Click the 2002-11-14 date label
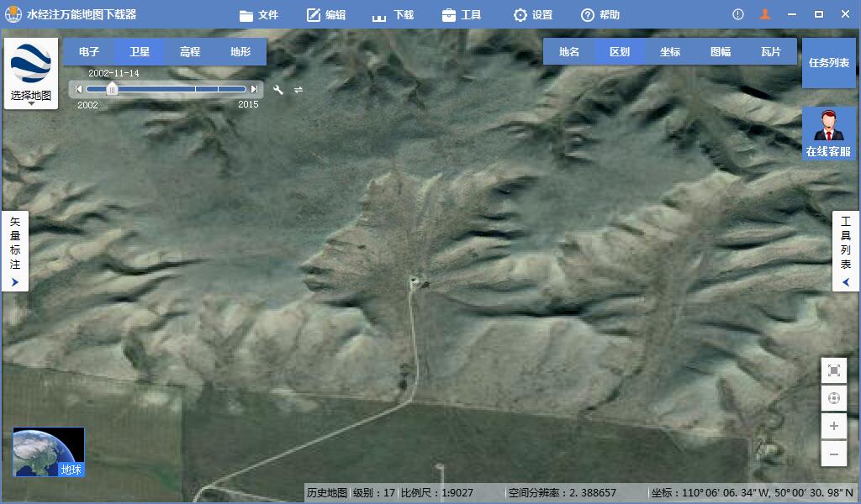861x504 pixels. [114, 73]
